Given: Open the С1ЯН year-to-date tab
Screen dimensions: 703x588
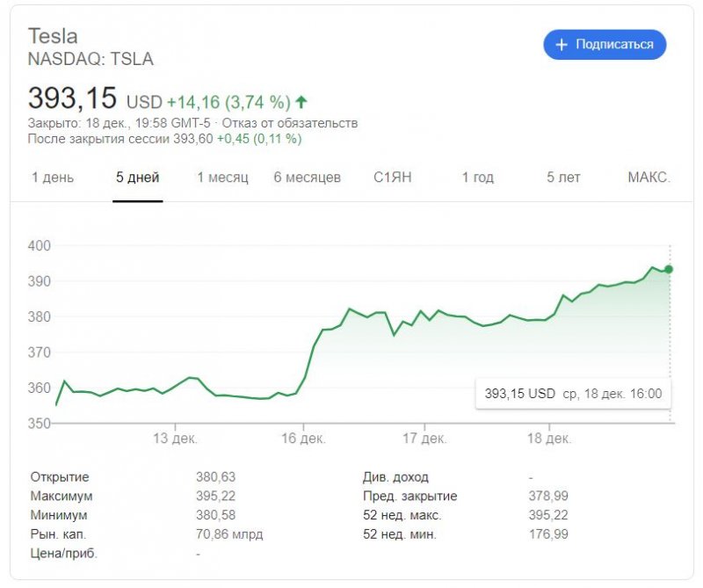Looking at the screenshot, I should click(393, 178).
